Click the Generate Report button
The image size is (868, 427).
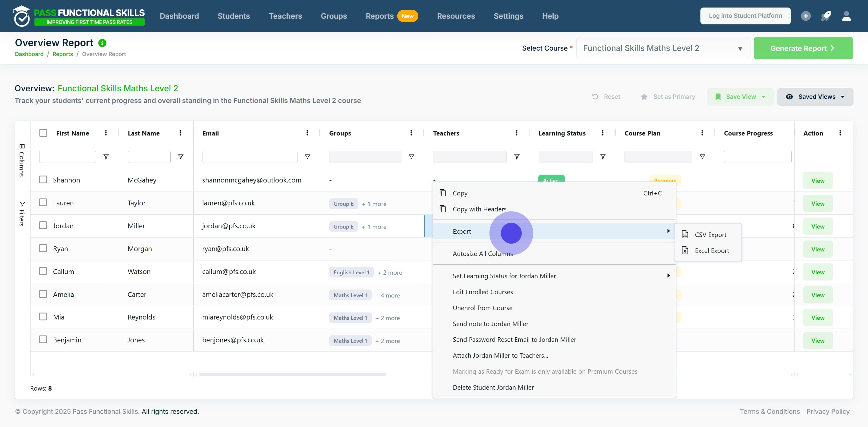803,48
